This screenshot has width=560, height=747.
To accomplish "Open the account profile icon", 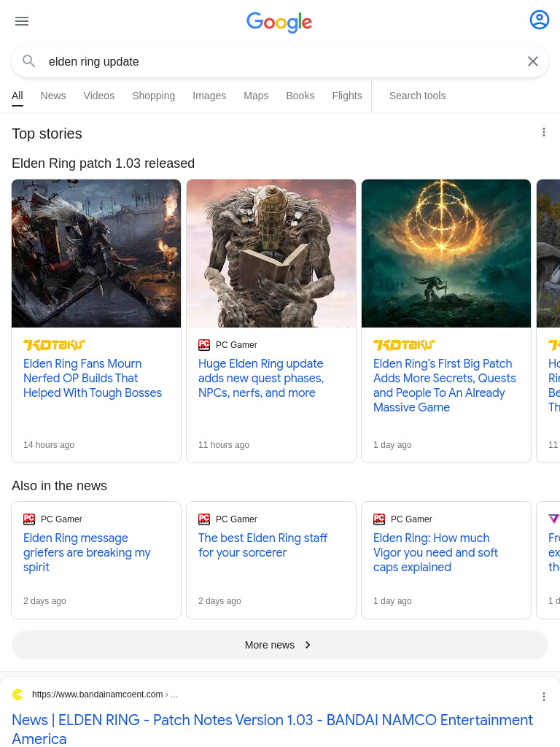I will [x=539, y=20].
